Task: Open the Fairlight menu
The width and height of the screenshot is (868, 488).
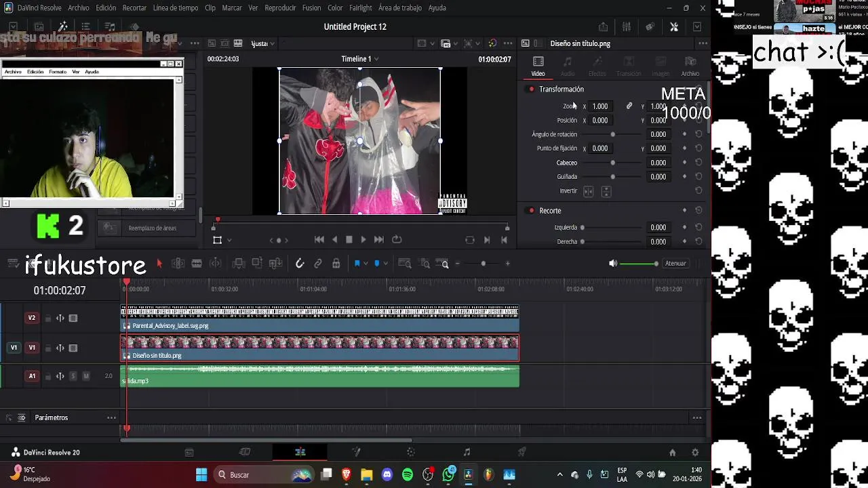Action: coord(361,8)
